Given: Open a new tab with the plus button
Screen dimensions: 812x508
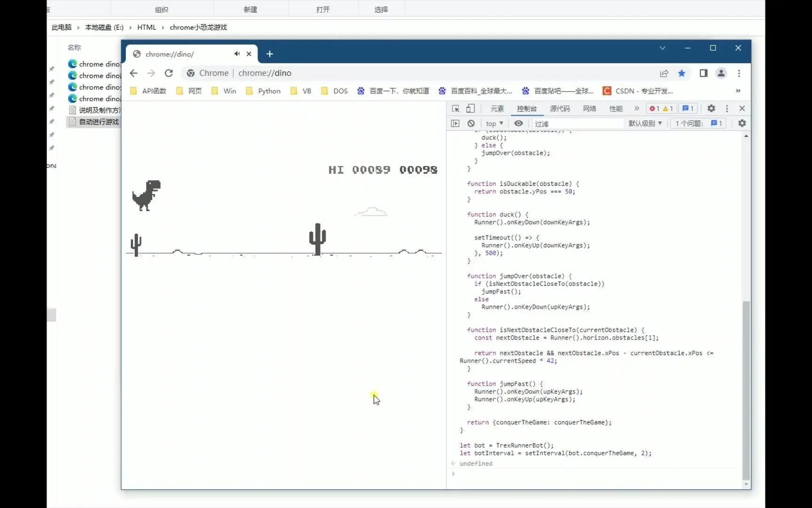Looking at the screenshot, I should (270, 54).
